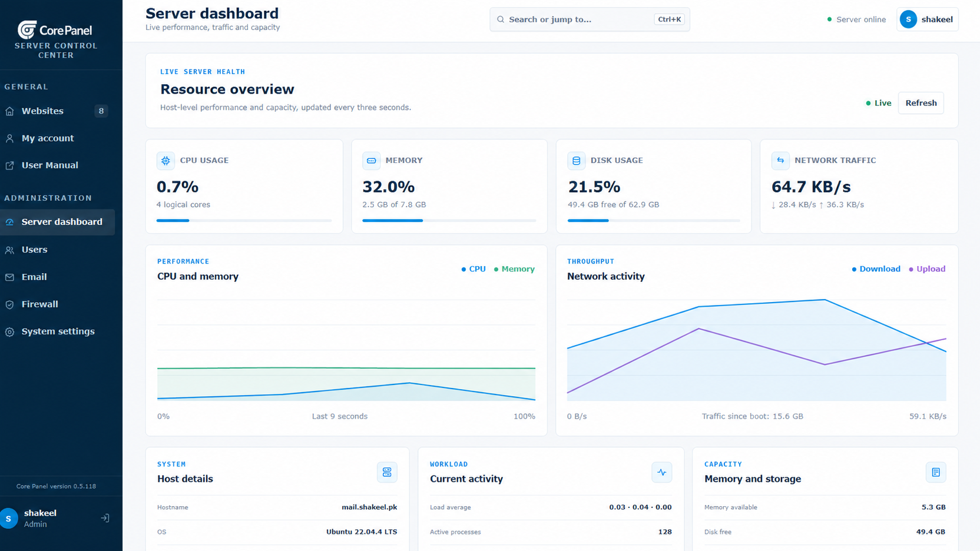Image resolution: width=980 pixels, height=551 pixels.
Task: Click the System settings gear icon
Action: click(9, 331)
